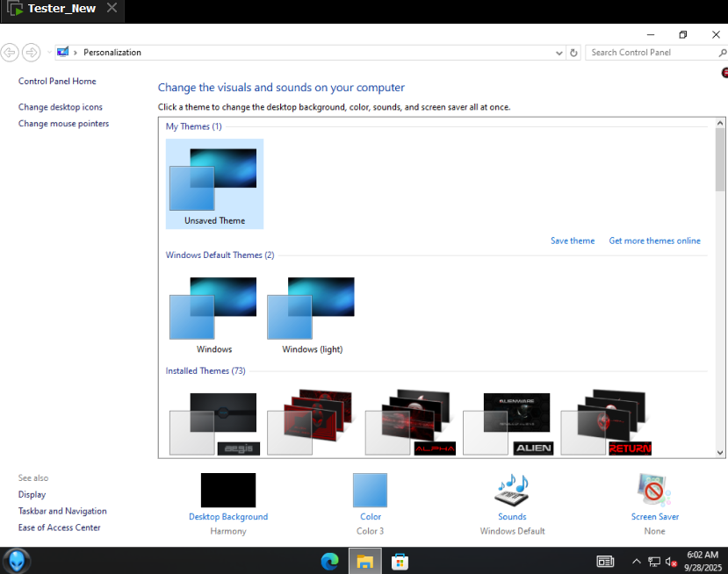This screenshot has height=574, width=728.
Task: Click the Save theme link
Action: pyautogui.click(x=572, y=240)
